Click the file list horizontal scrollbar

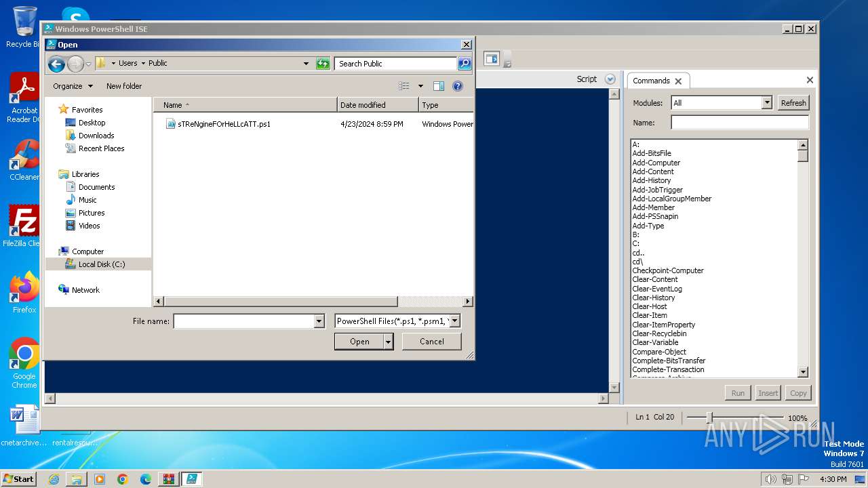[281, 301]
